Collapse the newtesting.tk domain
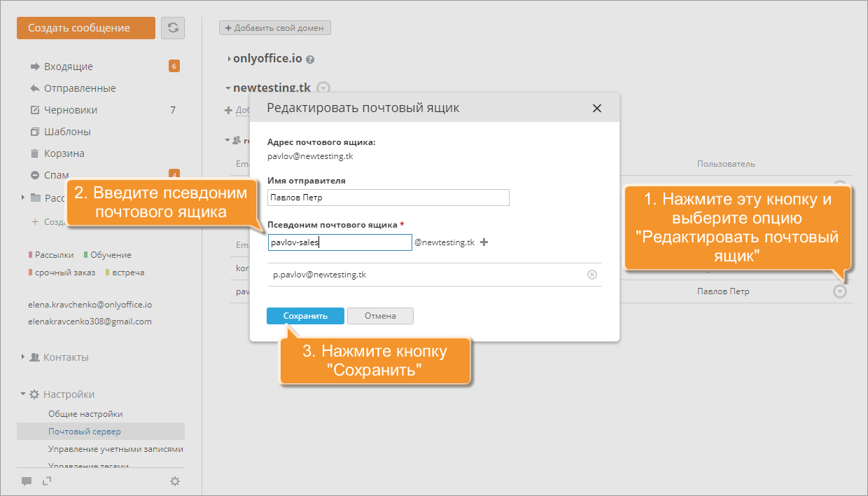This screenshot has height=496, width=868. [x=228, y=88]
